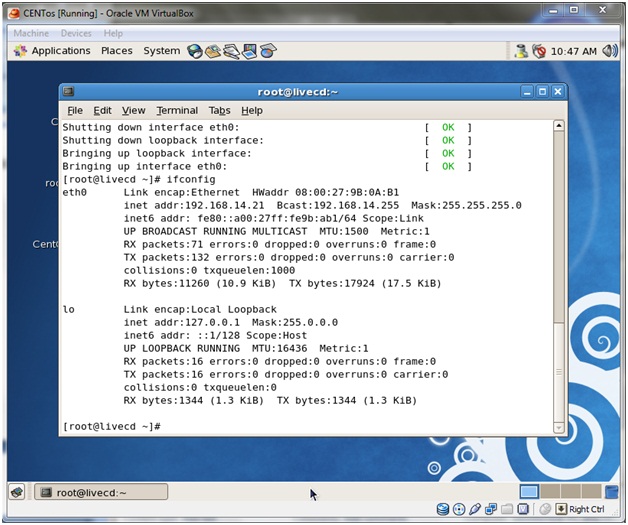
Task: Open the VirtualBox Machine menu
Action: coord(31,33)
